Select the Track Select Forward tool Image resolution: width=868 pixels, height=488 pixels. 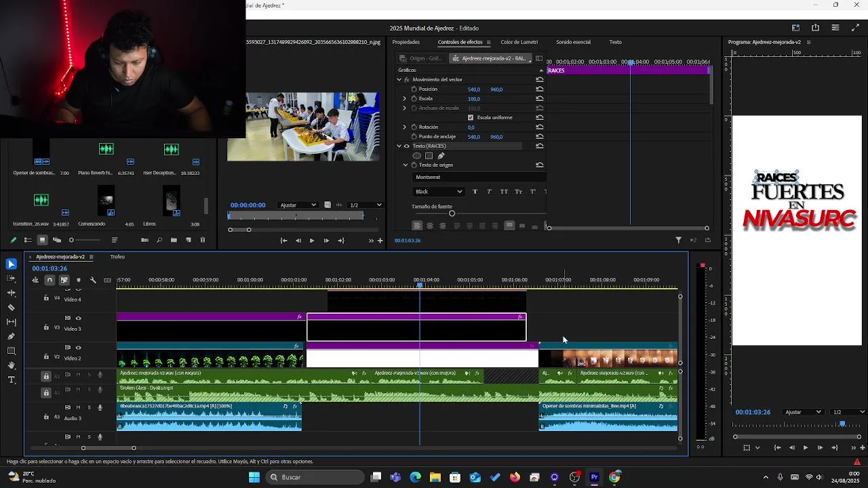click(12, 279)
